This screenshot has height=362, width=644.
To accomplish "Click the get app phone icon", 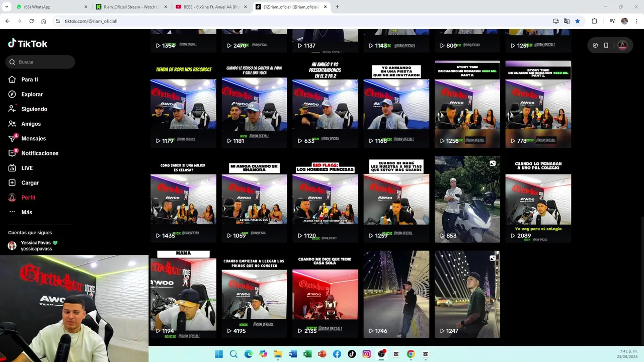I will [606, 45].
